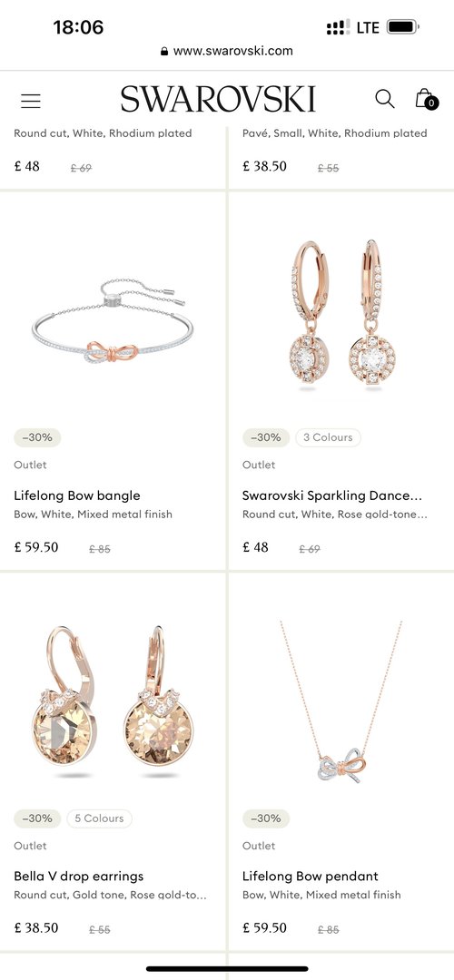Image resolution: width=454 pixels, height=980 pixels.
Task: Tap the search magnifier icon
Action: click(385, 99)
